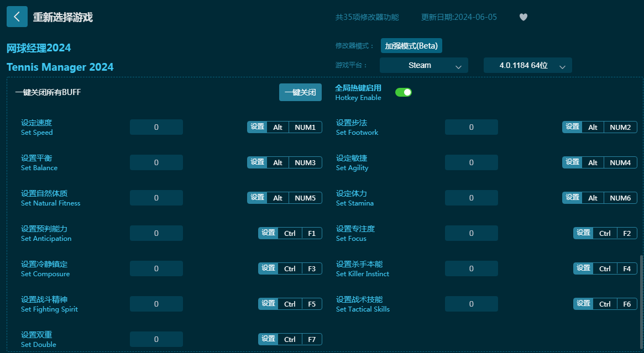Click the F4 hotkey key box
644x353 pixels.
tap(627, 268)
